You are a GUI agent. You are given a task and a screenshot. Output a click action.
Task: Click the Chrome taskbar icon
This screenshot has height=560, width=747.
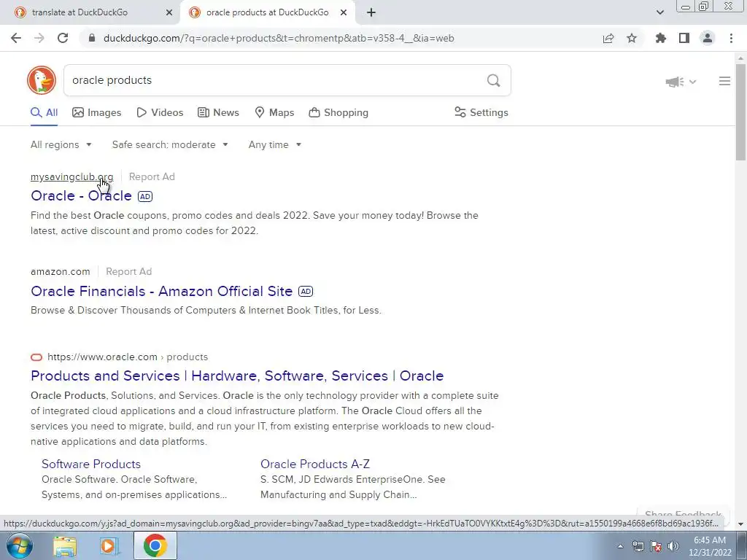tap(155, 545)
